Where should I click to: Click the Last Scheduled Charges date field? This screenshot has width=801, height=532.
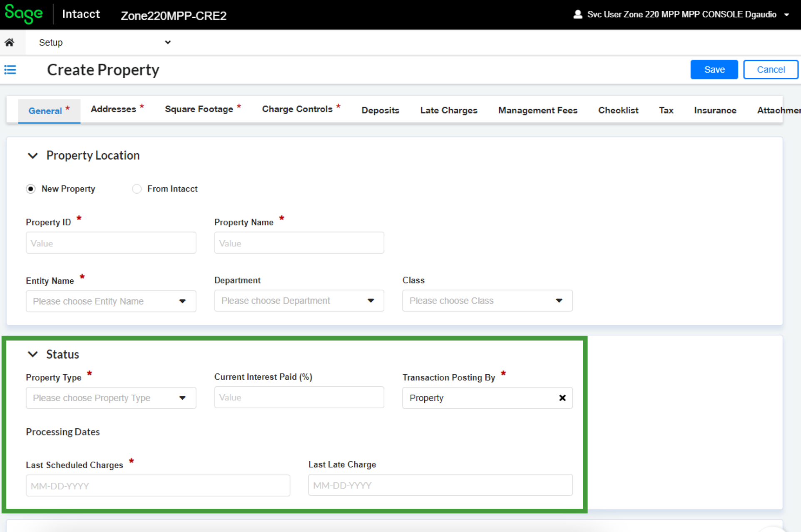pyautogui.click(x=158, y=485)
